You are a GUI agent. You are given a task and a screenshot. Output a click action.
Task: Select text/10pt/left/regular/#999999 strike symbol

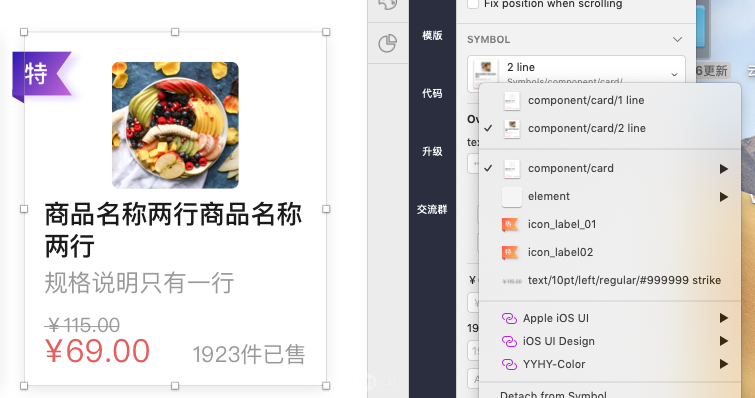point(610,280)
